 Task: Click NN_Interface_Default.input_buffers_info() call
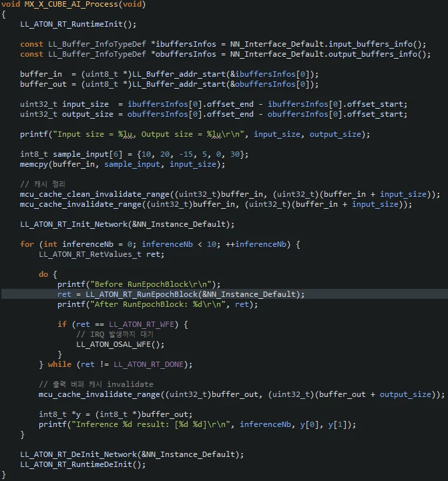328,44
